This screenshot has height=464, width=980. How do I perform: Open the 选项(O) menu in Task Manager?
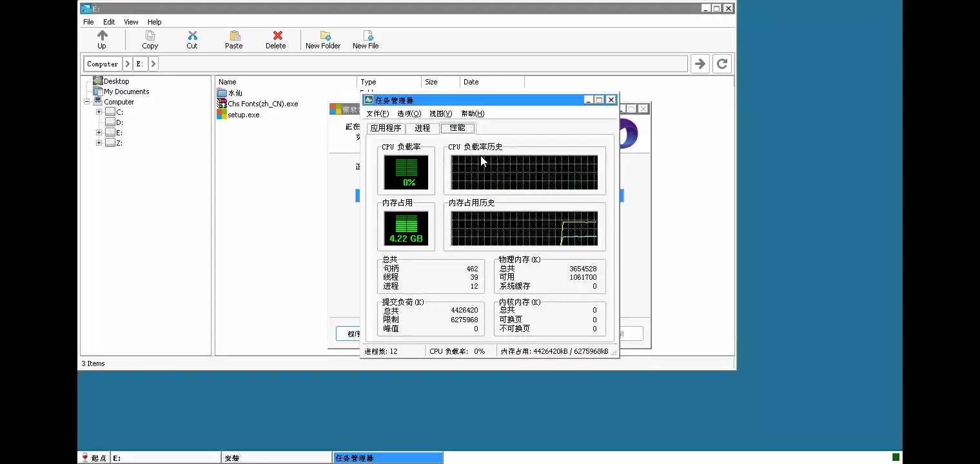409,114
